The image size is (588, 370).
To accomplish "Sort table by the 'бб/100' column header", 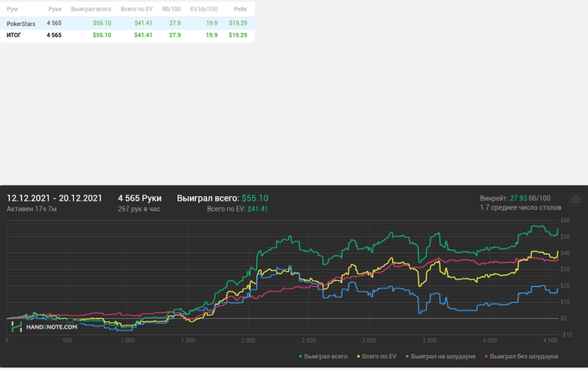I will point(171,9).
